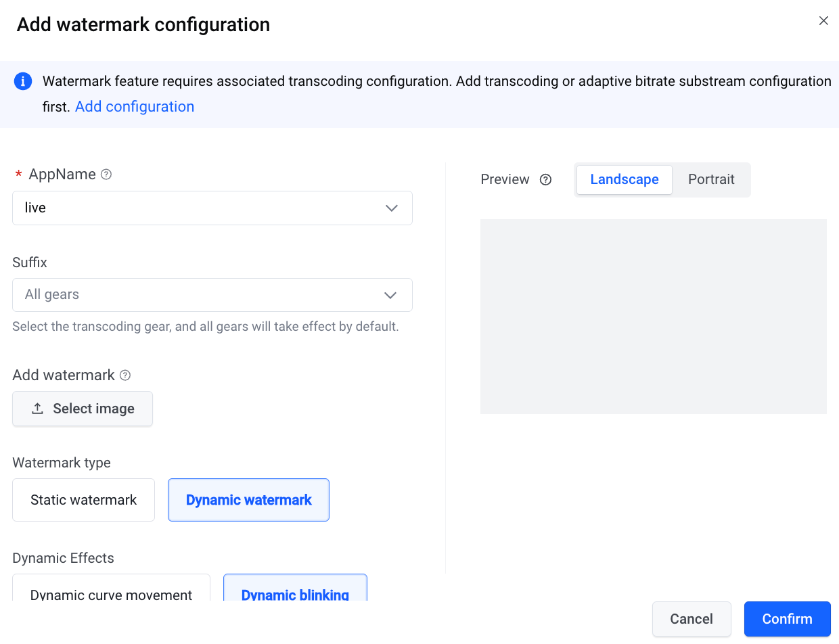Click the Select image button

click(83, 409)
